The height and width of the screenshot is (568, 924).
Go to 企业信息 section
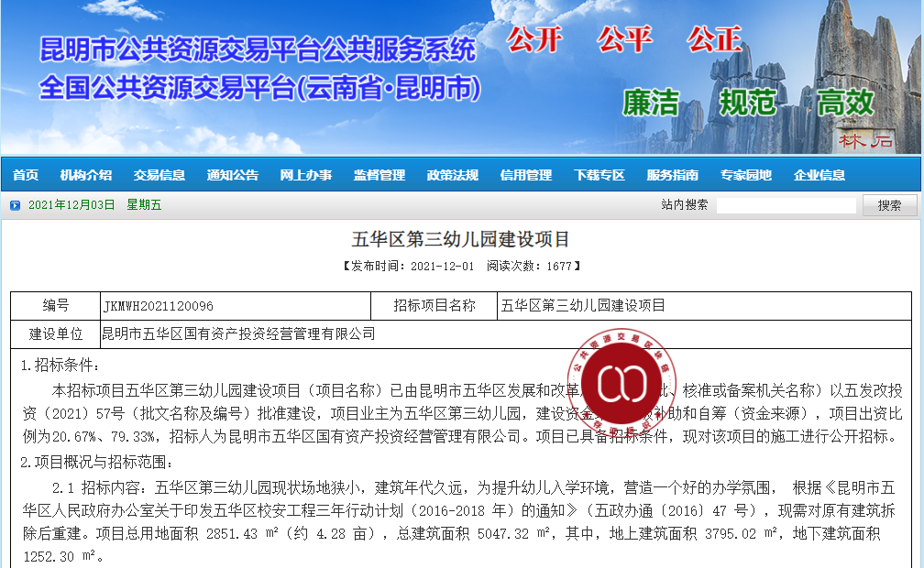click(x=819, y=175)
